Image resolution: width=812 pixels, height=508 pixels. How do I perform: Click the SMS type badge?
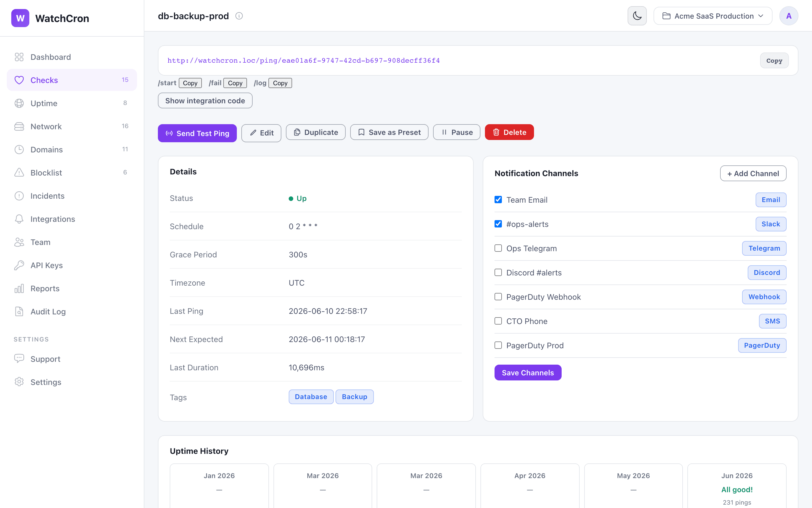773,321
